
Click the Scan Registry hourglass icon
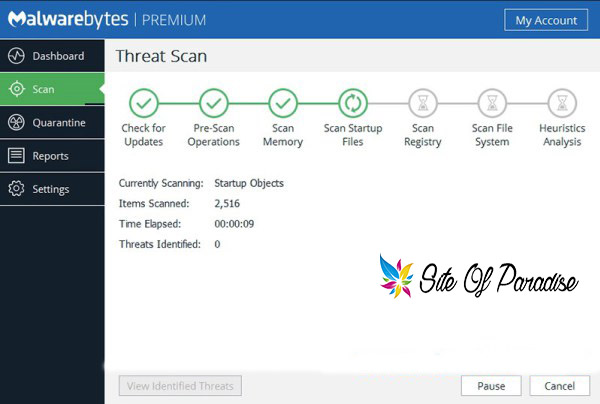coord(423,103)
